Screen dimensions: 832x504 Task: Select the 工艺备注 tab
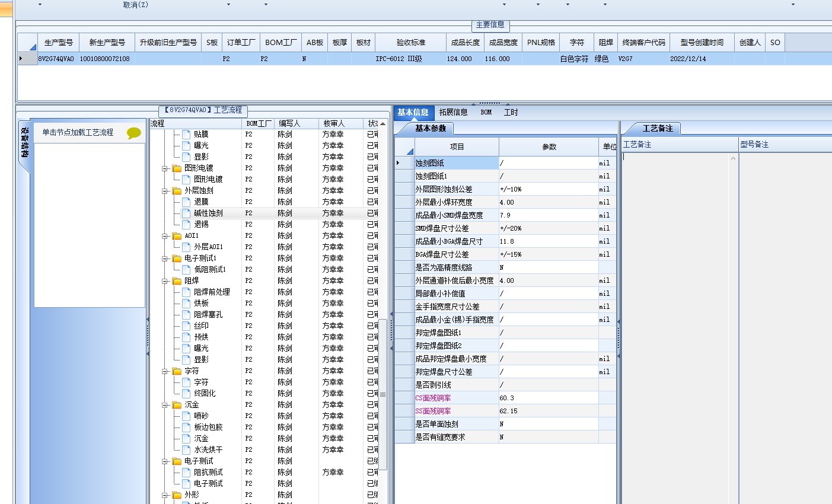(x=658, y=129)
